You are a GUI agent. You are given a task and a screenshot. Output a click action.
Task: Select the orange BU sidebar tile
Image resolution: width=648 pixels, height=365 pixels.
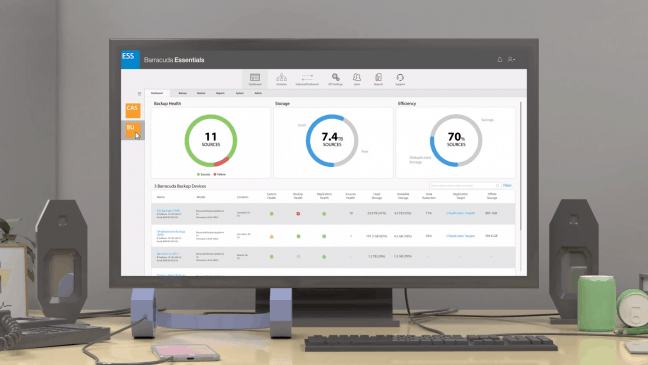[133, 130]
